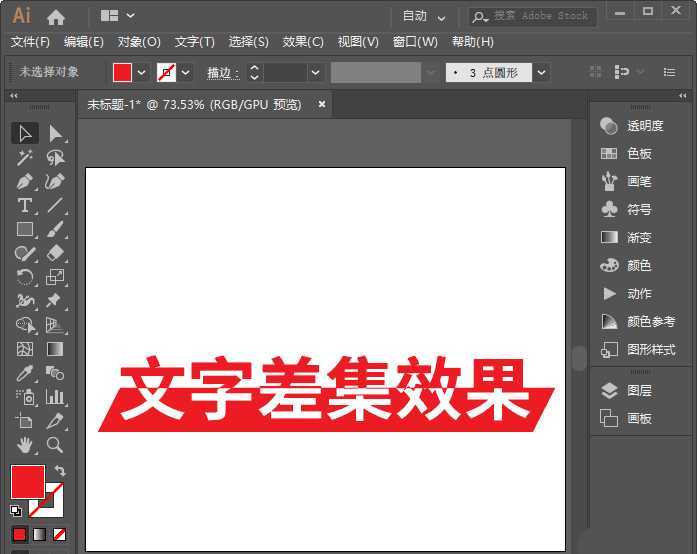Open the 效果(C) menu
This screenshot has width=697, height=554.
(303, 42)
